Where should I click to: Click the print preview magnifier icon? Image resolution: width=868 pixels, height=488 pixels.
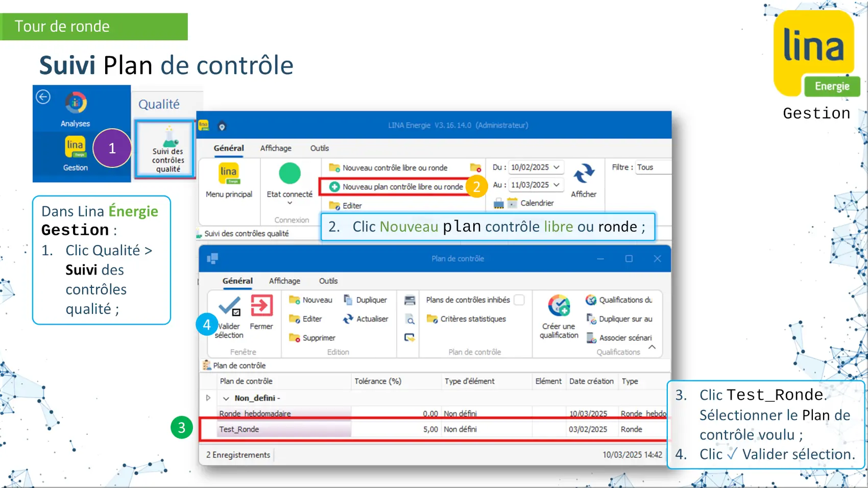coord(410,320)
